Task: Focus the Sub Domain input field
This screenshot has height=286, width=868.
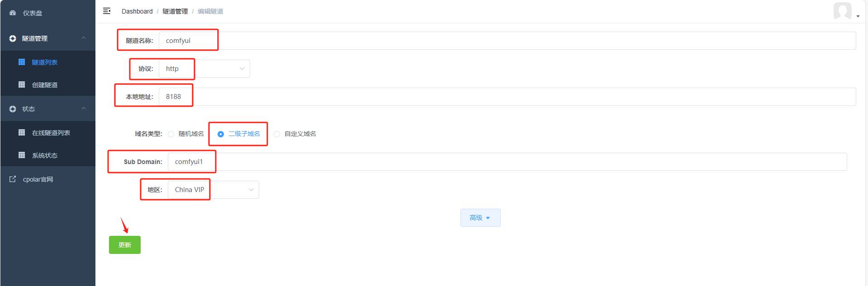Action: pos(507,162)
